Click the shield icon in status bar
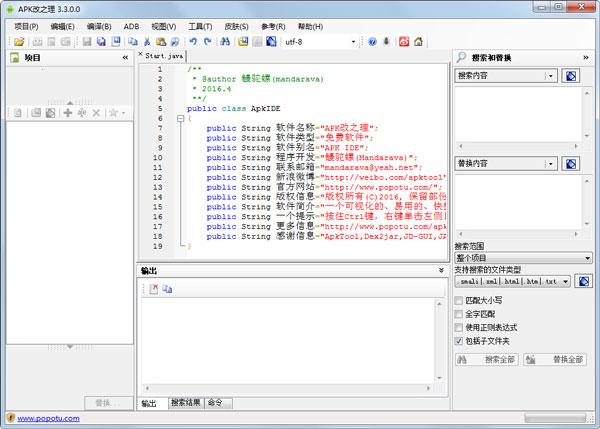The width and height of the screenshot is (600, 429). pyautogui.click(x=11, y=418)
